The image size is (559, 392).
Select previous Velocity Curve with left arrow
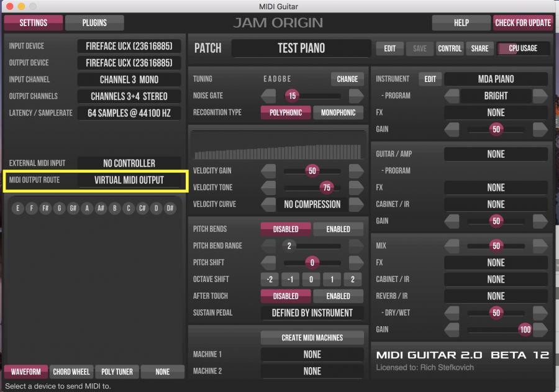pyautogui.click(x=268, y=204)
